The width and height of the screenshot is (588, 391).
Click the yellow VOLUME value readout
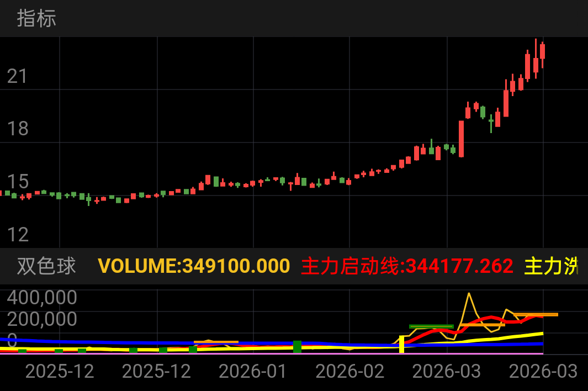pos(193,266)
